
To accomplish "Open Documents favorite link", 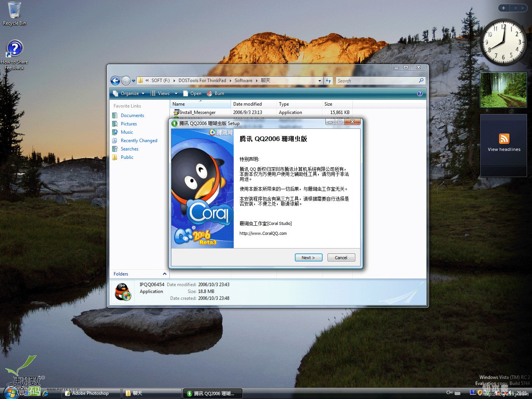I will point(132,116).
